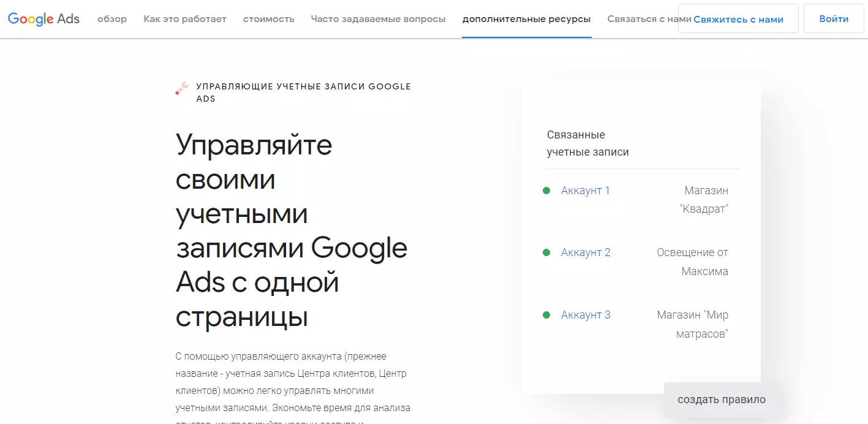Click the Войти sign-in button

point(834,19)
